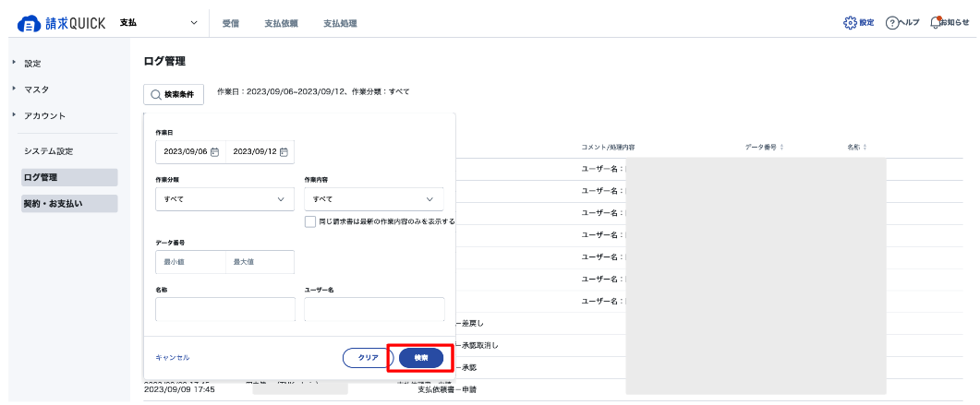Click the キャンセル link
This screenshot has height=405, width=980.
click(173, 358)
